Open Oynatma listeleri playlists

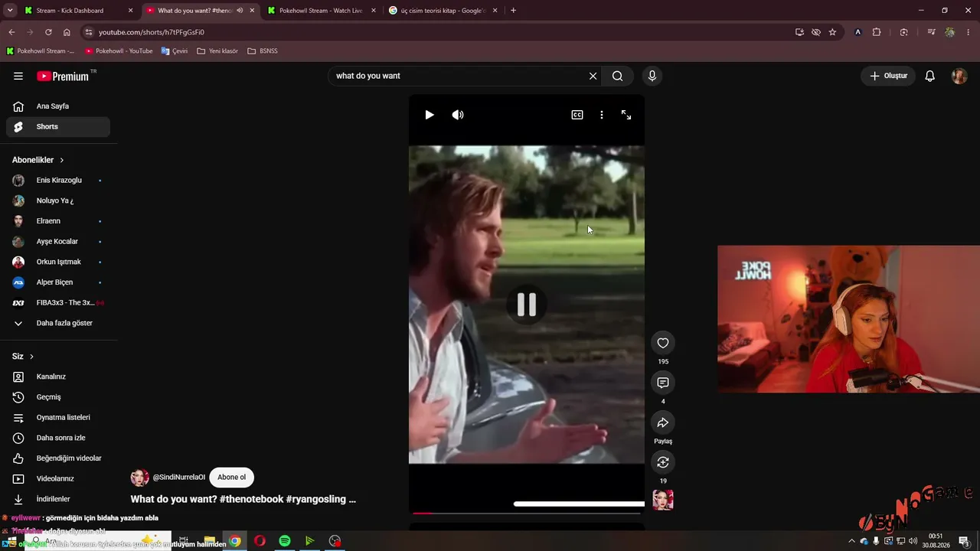coord(58,418)
